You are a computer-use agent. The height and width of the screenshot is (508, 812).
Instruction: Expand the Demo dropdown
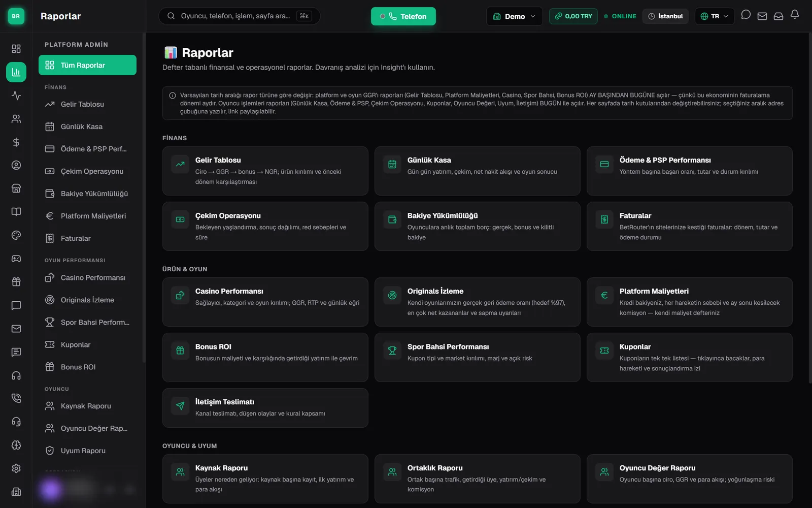click(514, 16)
